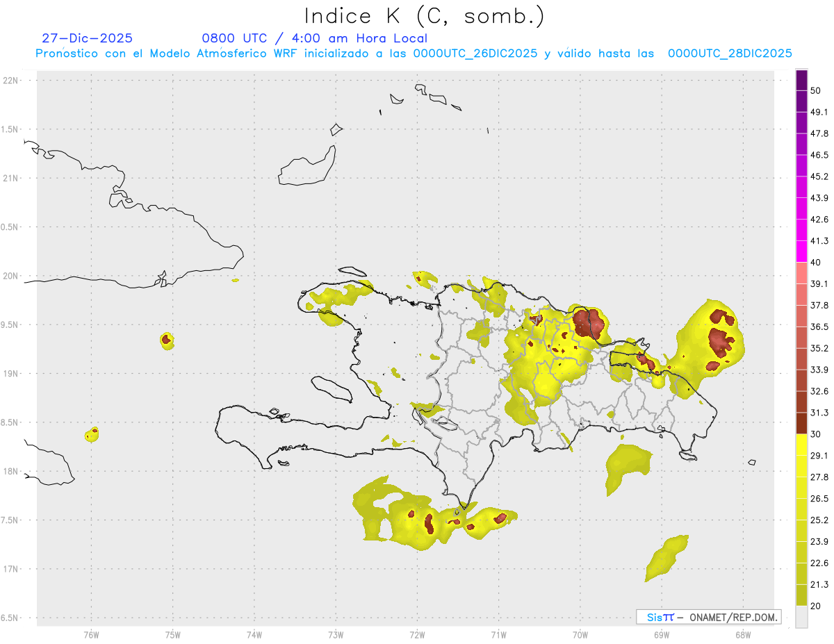Pick the light gray colorbar segment below 20
This screenshot has width=834, height=644.
802,616
